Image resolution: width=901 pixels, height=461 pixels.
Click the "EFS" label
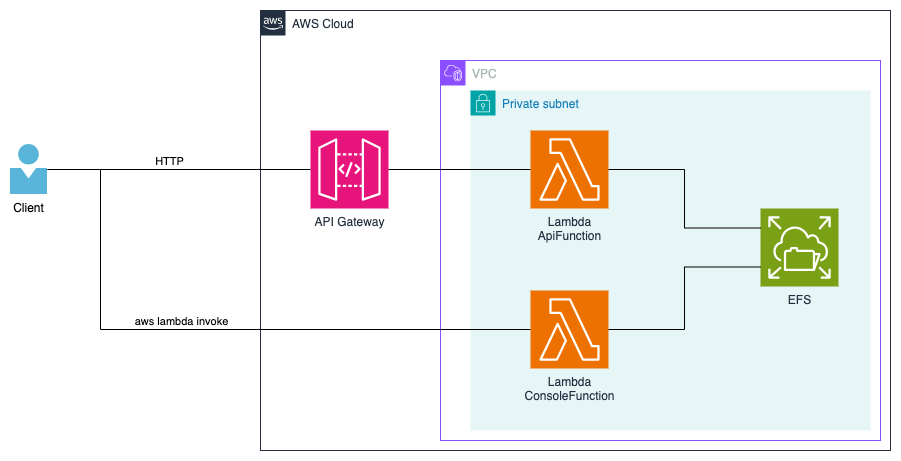coord(799,299)
